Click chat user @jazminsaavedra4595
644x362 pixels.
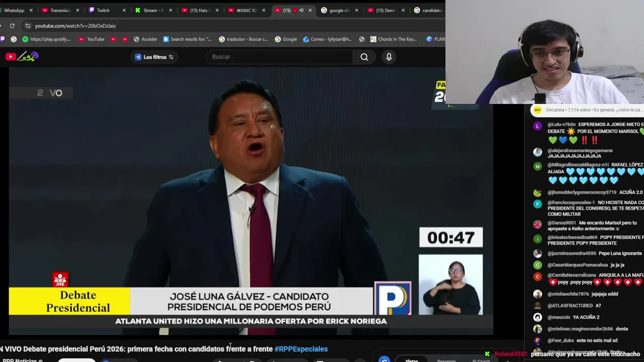click(x=572, y=253)
